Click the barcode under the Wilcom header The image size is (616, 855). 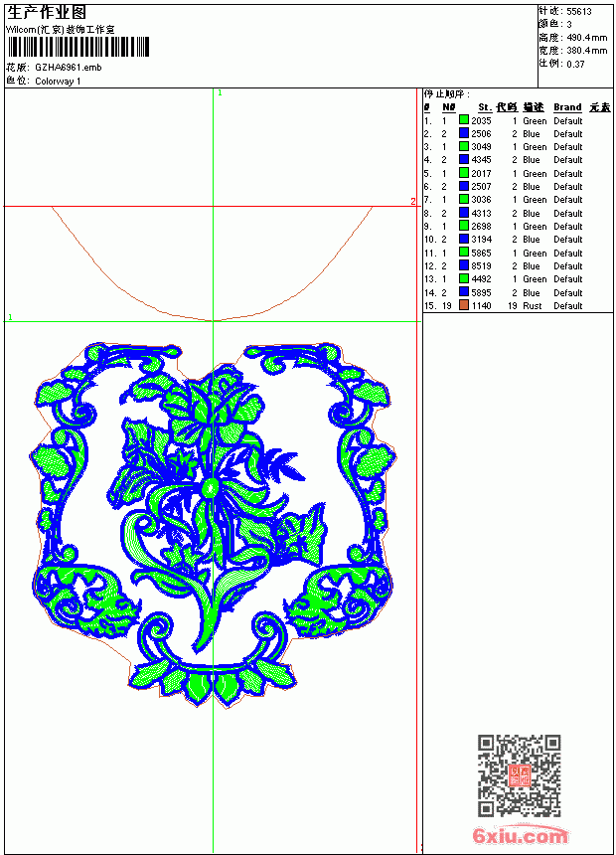click(77, 47)
